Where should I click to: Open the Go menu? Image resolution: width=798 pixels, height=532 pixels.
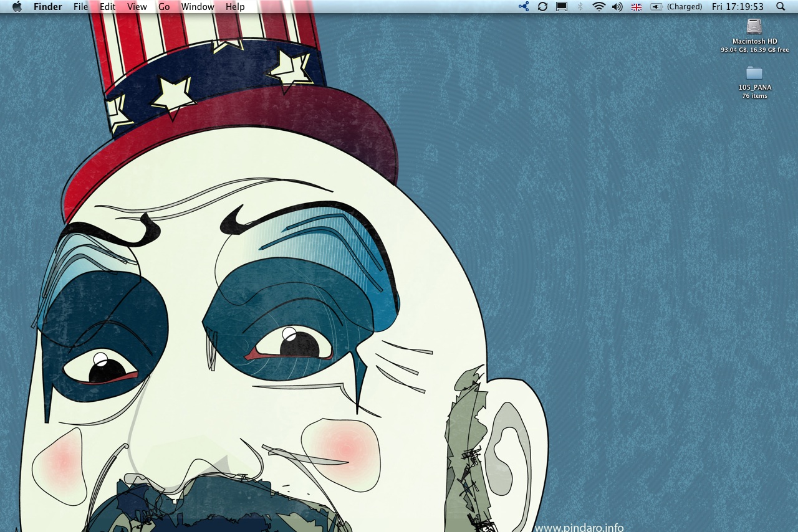click(164, 7)
